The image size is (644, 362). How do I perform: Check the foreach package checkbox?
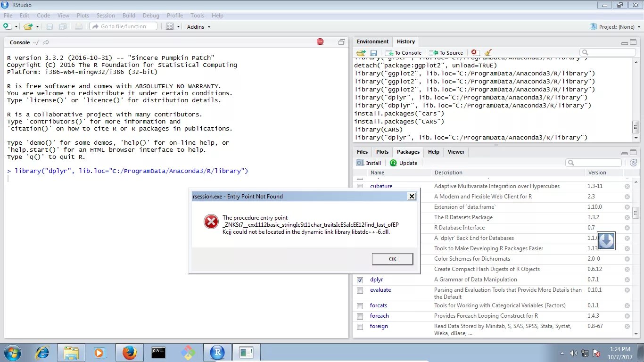(360, 316)
